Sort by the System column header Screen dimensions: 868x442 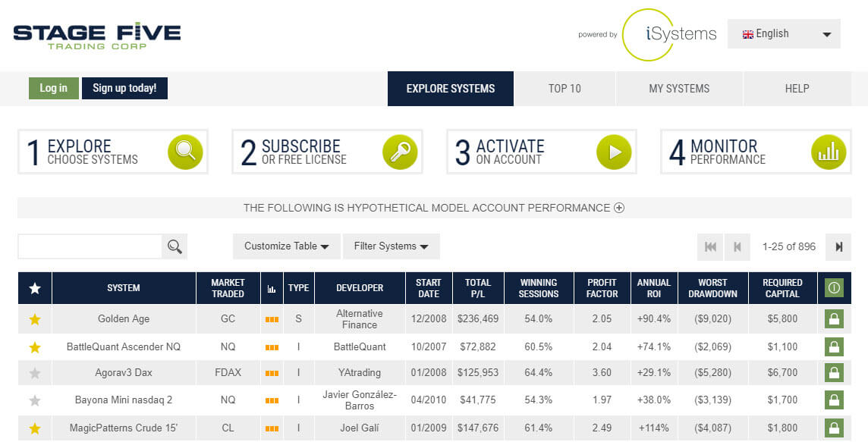[x=124, y=288]
